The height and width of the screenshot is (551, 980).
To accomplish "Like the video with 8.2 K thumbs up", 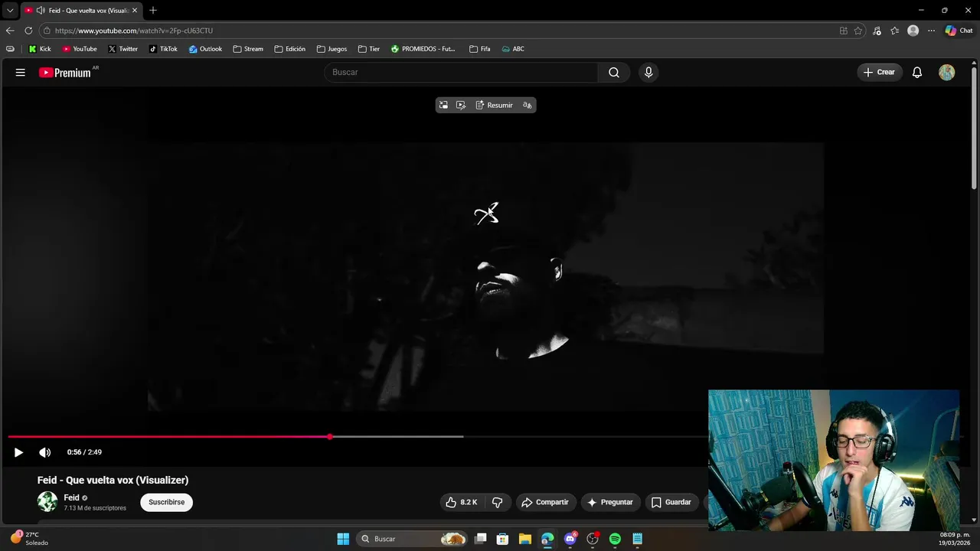I will coord(462,502).
